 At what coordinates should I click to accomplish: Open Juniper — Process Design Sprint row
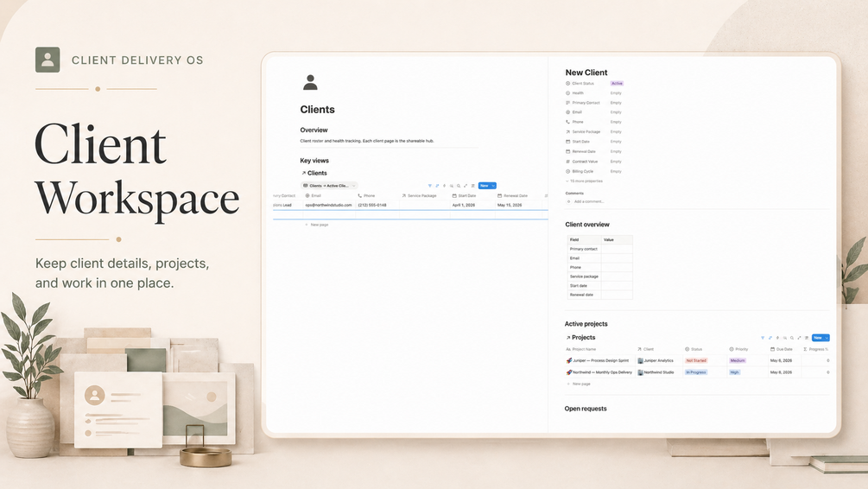600,360
